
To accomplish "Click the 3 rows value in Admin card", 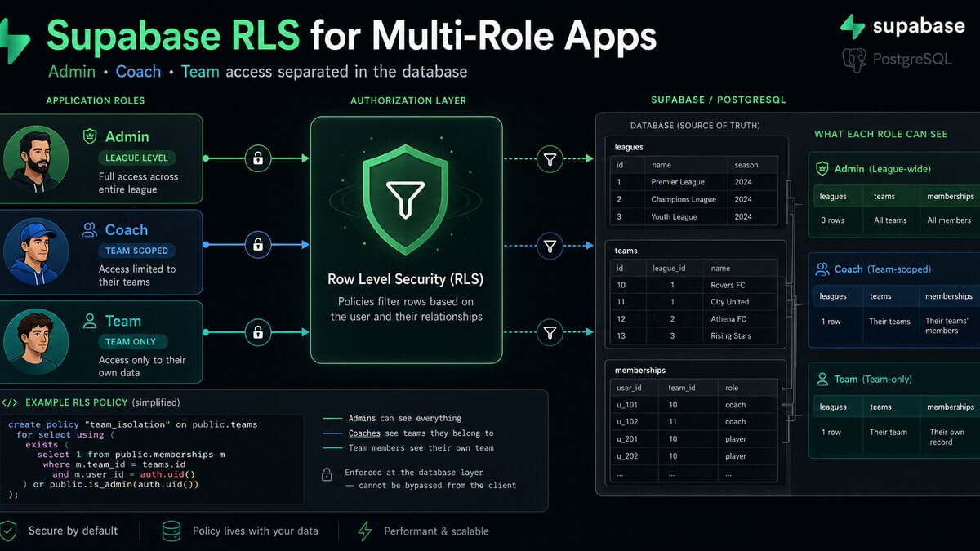I will click(833, 220).
